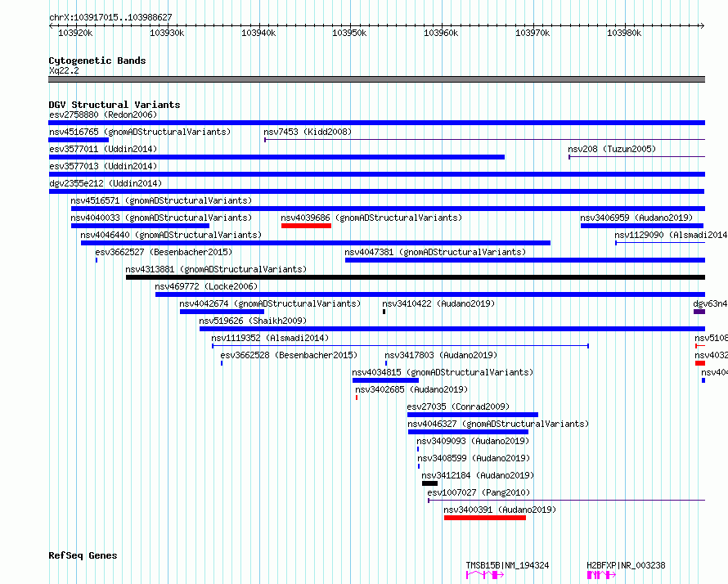Click the 103920k ruler position marker

point(75,33)
